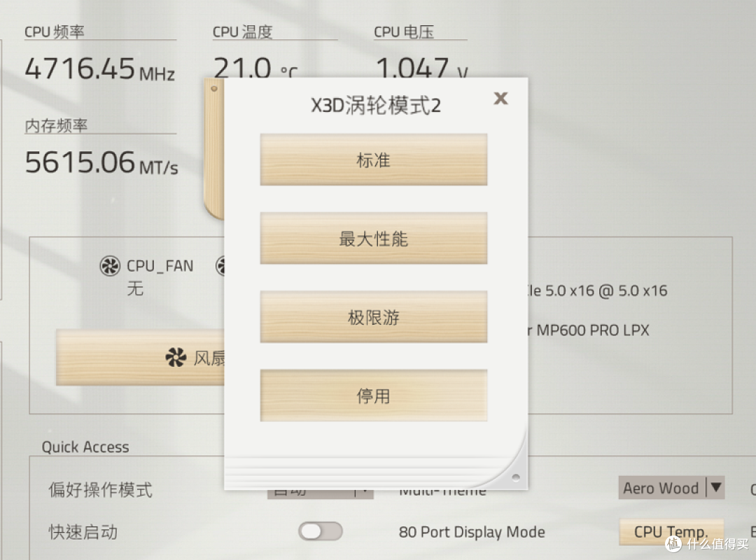The width and height of the screenshot is (756, 560).
Task: Click the CPU 频率 4716.45 MHz value
Action: click(100, 69)
